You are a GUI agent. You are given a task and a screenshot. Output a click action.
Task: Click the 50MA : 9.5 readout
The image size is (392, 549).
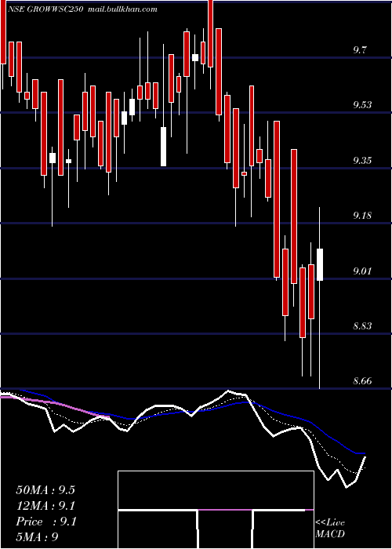45,490
